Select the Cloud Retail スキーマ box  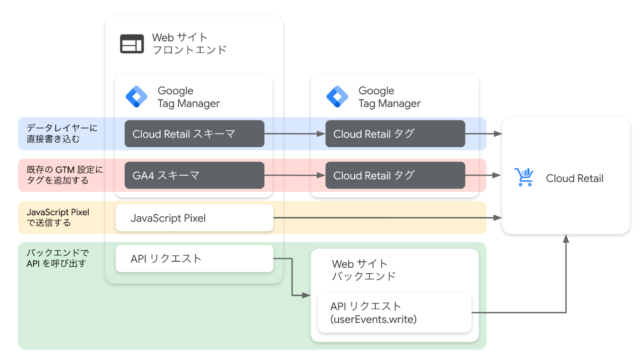[x=195, y=134]
